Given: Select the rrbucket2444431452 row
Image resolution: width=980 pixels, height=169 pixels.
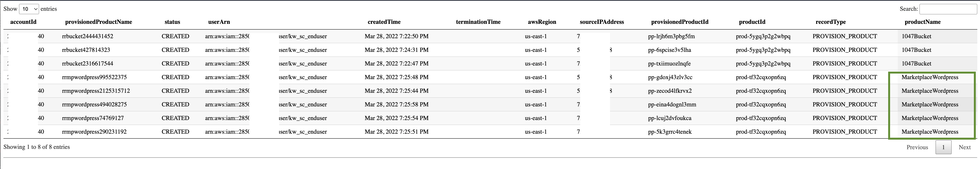Looking at the screenshot, I should pyautogui.click(x=380, y=36).
